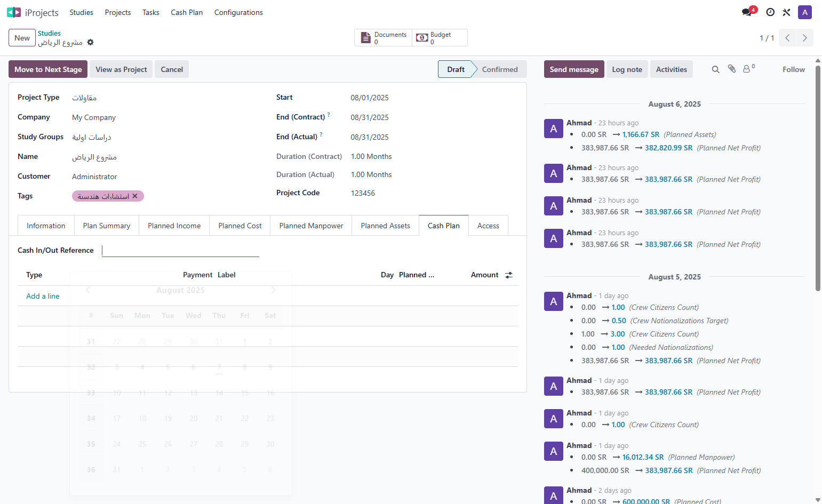Open the Documents smart button
822x504 pixels.
coord(384,38)
